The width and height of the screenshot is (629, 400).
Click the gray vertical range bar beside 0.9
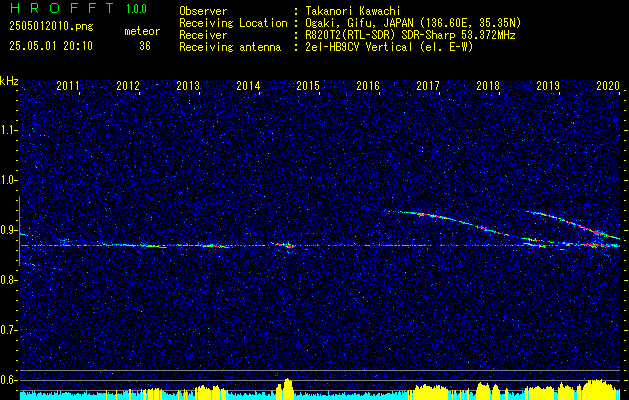(19, 231)
